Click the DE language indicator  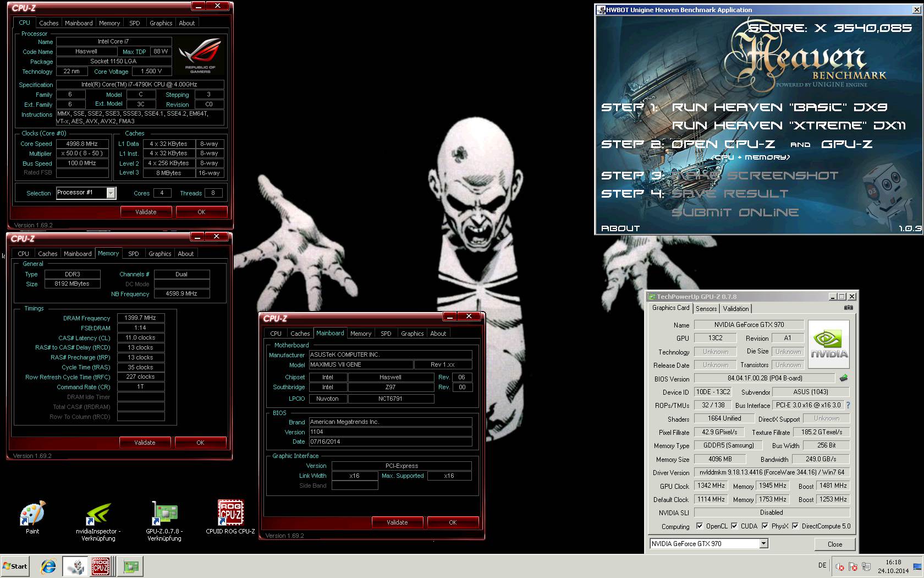coord(822,565)
